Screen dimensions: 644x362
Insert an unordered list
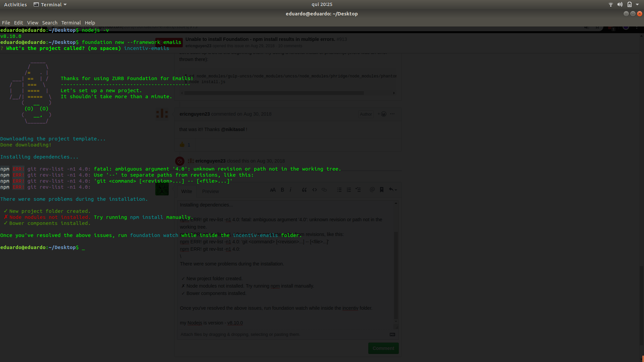339,190
